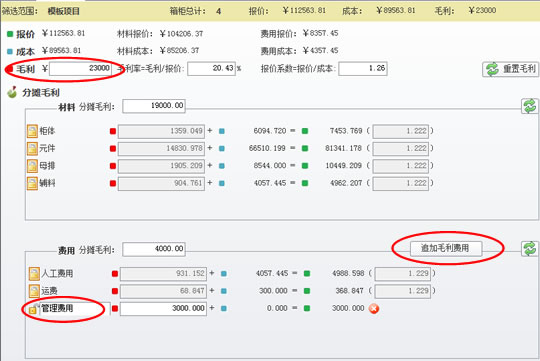540x361 pixels.
Task: Click the lock icon next to 运费
Action: [x=34, y=291]
